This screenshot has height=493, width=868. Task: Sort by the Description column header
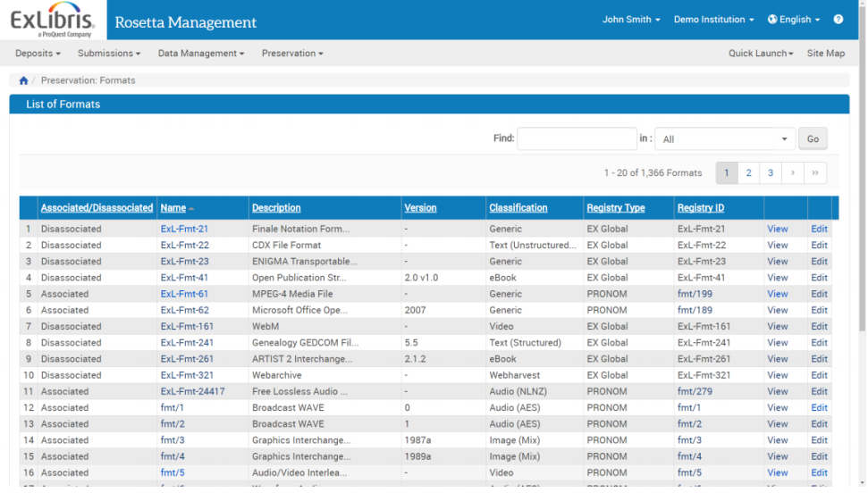coord(276,208)
